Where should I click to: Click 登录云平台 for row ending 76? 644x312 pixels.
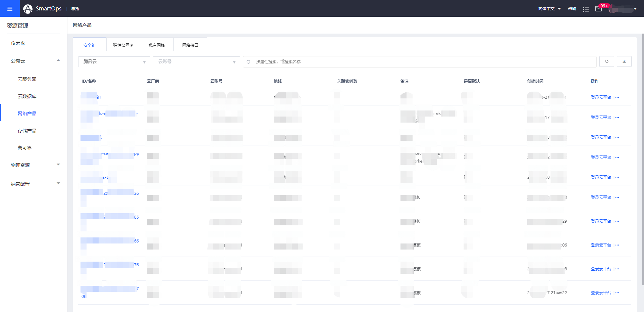click(601, 269)
